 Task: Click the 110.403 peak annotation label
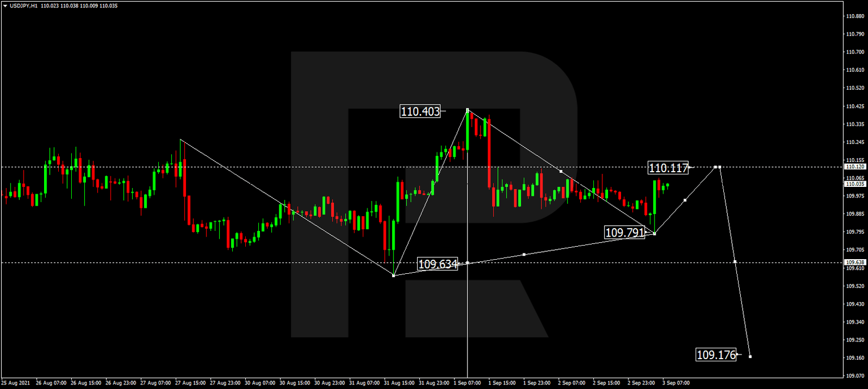coord(419,112)
